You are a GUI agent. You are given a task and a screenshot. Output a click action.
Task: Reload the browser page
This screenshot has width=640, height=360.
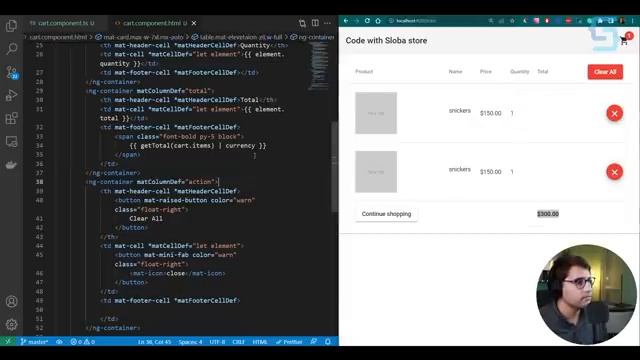coord(367,20)
